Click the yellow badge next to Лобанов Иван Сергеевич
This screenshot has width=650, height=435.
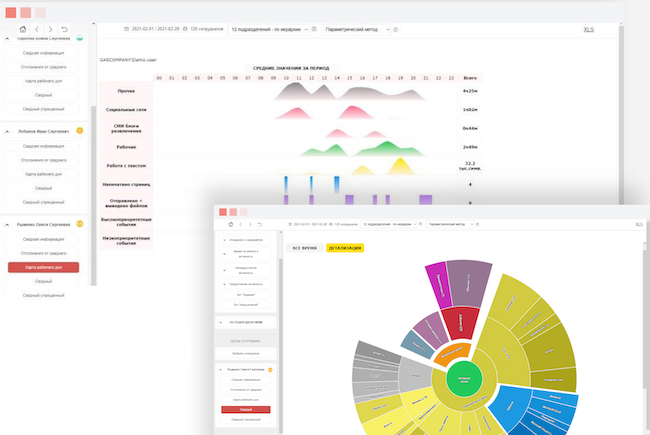[x=80, y=131]
